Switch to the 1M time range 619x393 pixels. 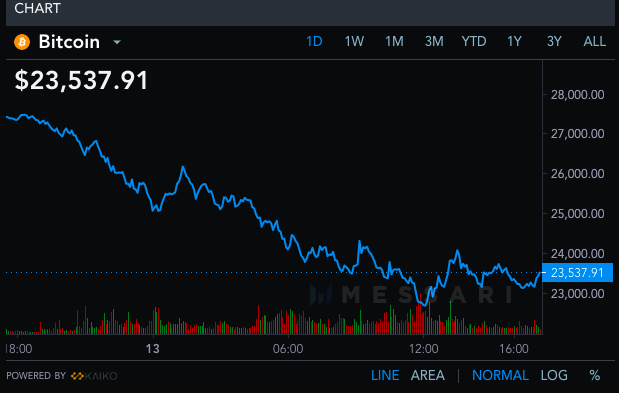[x=394, y=41]
